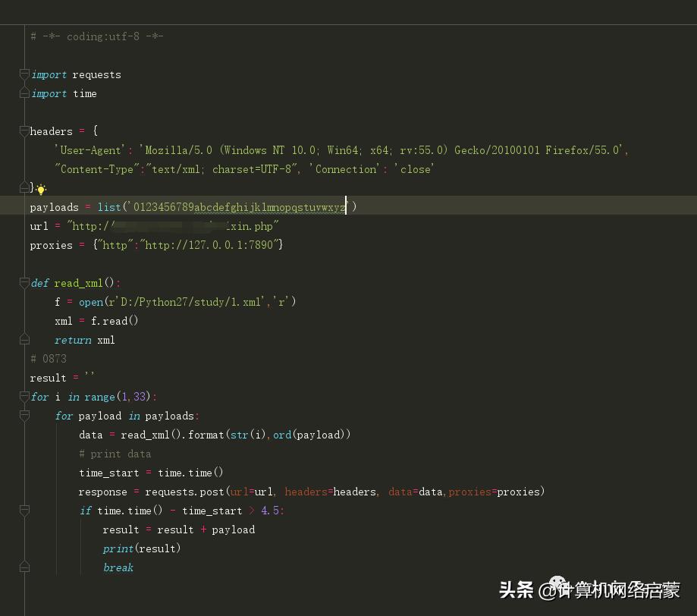Click the 'url' variable on its assignment line
Screen dimensions: 697x616
[x=39, y=226]
